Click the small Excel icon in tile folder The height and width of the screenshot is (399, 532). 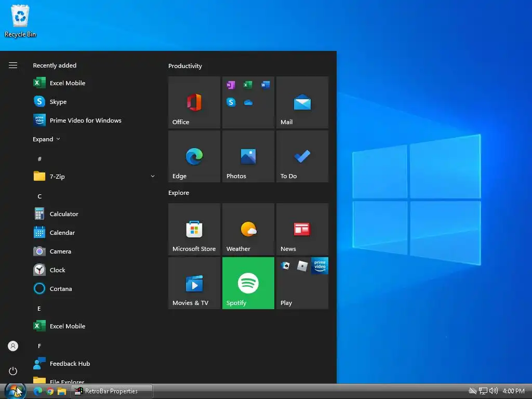248,85
